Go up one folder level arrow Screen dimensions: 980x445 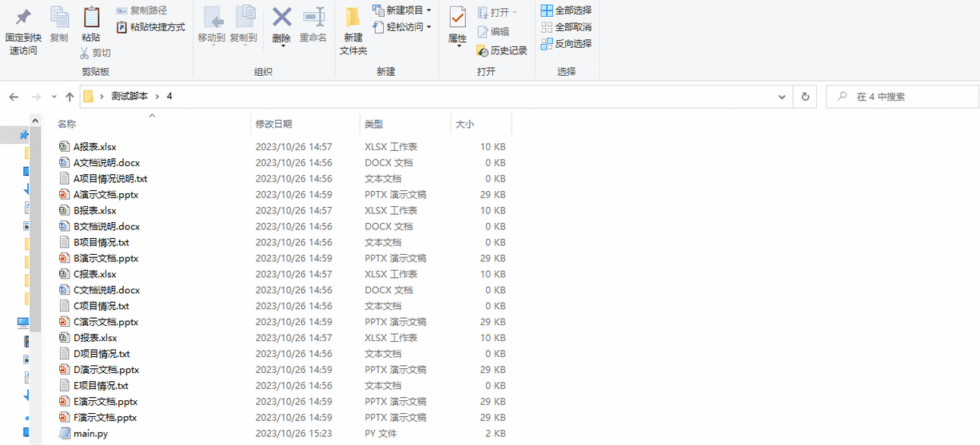pos(70,97)
